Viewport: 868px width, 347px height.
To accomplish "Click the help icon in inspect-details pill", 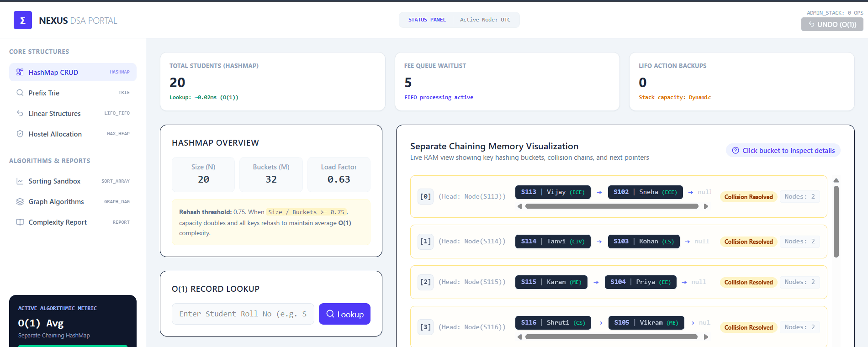I will point(736,151).
